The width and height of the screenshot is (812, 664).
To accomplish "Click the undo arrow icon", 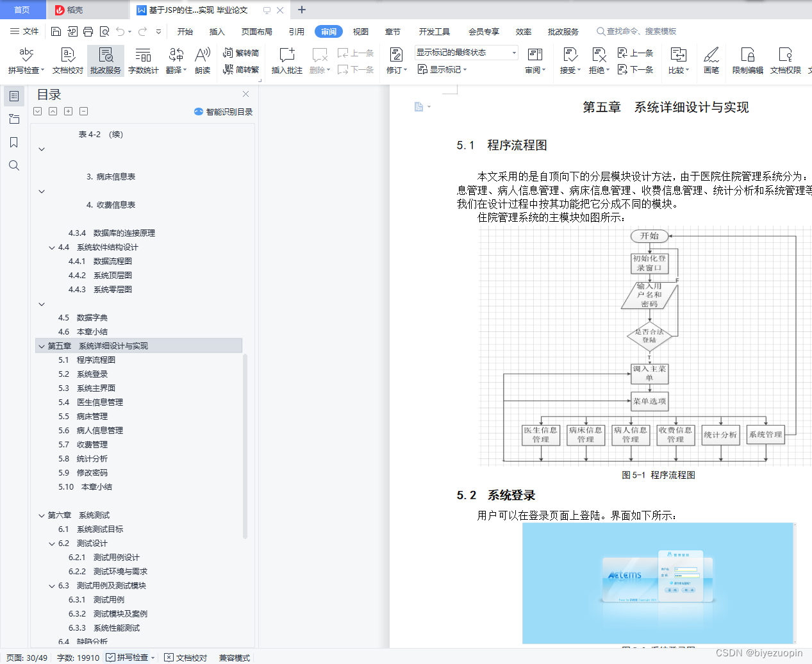I will click(x=120, y=31).
